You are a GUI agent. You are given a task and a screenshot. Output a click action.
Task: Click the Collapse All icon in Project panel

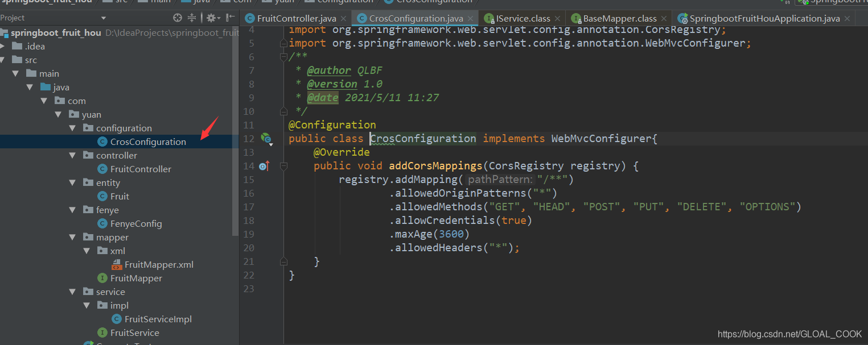192,18
